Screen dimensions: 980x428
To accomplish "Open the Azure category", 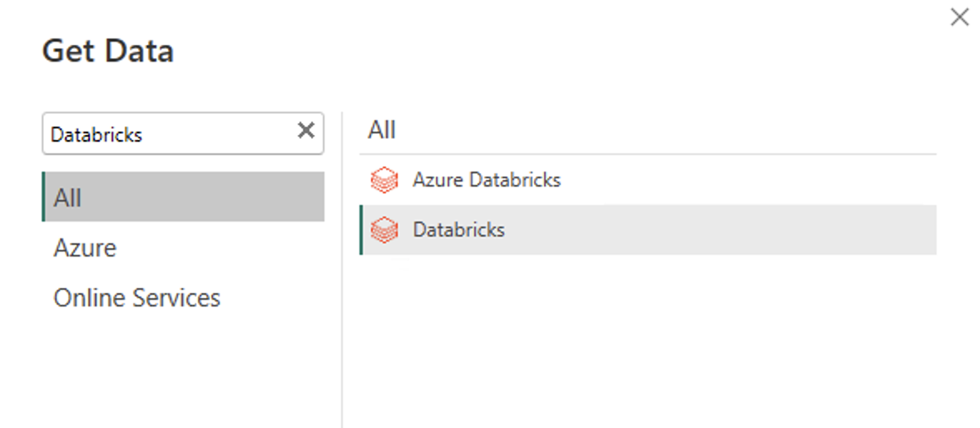I will 85,248.
